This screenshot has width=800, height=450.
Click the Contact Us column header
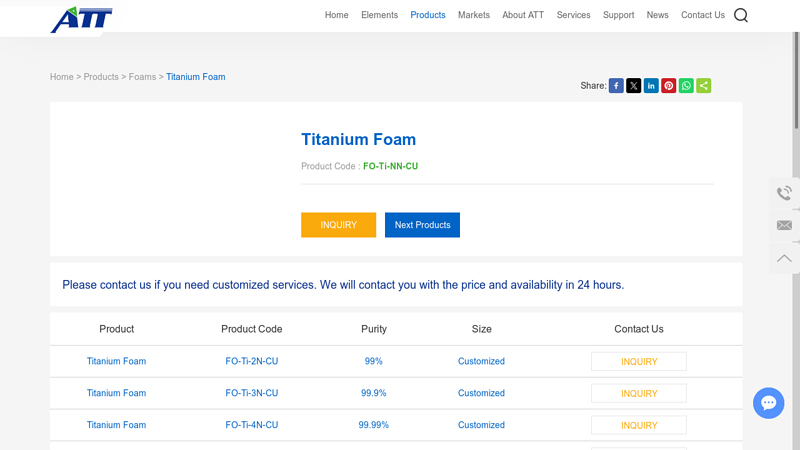tap(639, 329)
